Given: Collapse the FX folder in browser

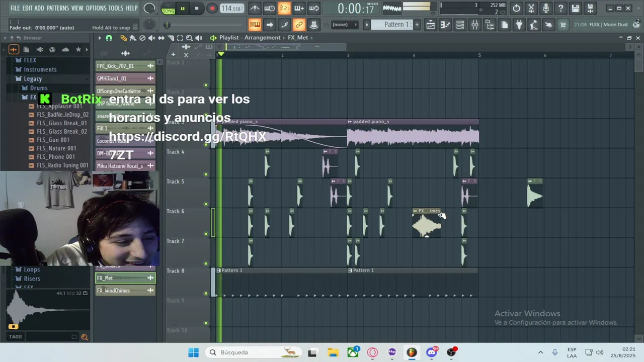Looking at the screenshot, I should 33,98.
